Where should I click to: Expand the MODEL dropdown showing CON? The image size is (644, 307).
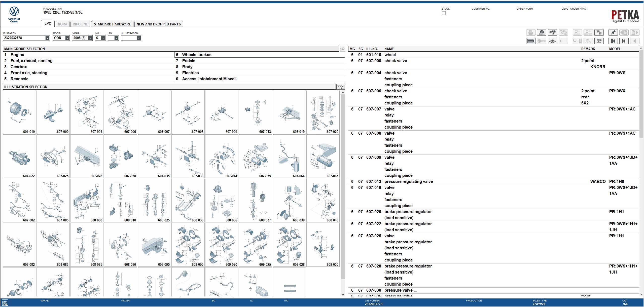coord(67,38)
